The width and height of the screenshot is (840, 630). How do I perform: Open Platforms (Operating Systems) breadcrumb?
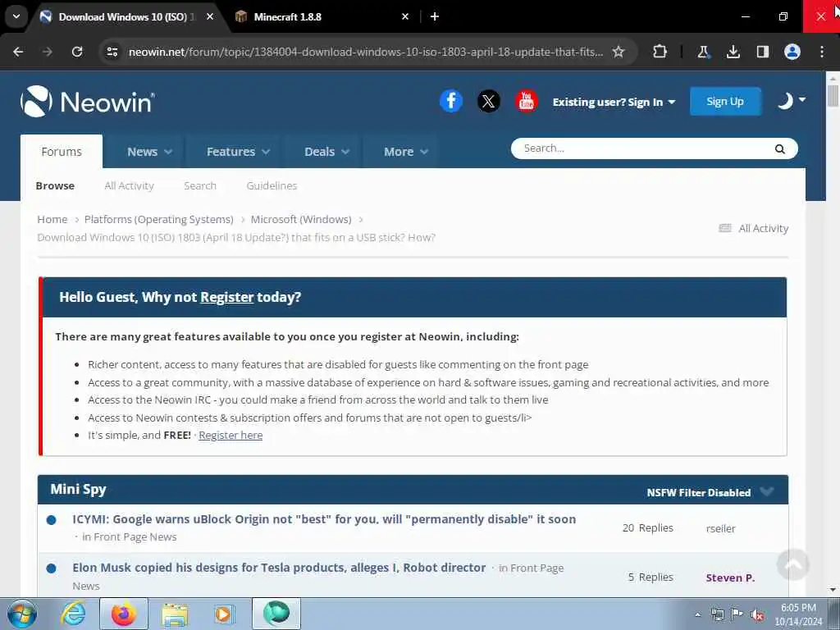click(x=158, y=219)
